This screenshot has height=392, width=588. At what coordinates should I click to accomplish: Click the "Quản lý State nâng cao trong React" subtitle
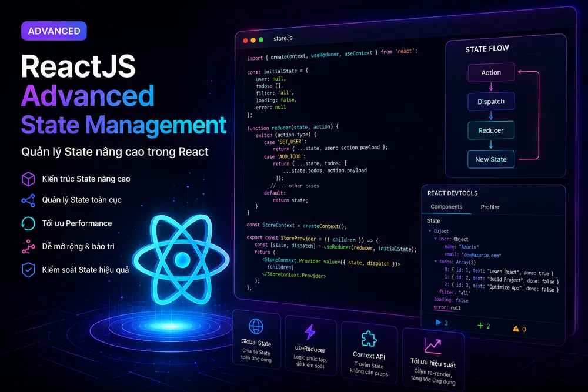115,152
